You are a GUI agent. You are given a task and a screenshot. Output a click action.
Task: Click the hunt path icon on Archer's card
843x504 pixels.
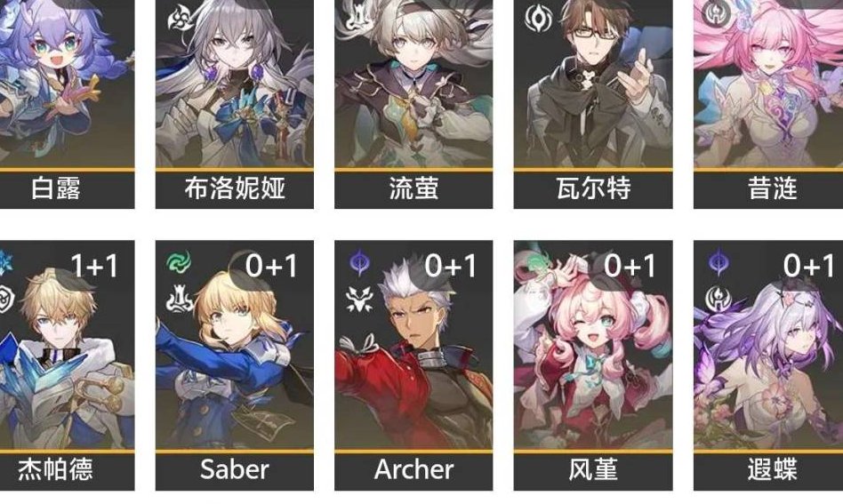[x=358, y=299]
